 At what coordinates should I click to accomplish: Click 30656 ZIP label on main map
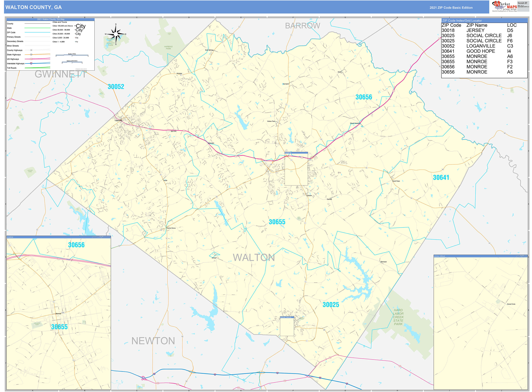tap(363, 97)
